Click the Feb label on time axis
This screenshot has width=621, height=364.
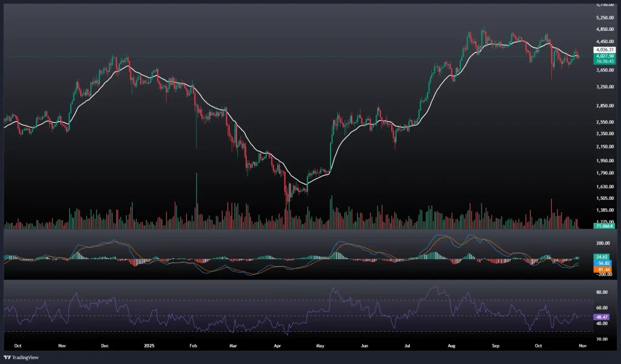coord(193,345)
